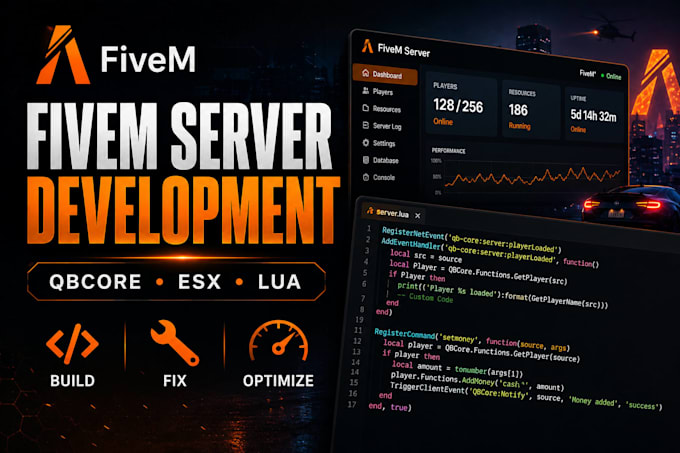Click the Resources 186 Running card
Image resolution: width=680 pixels, height=453 pixels.
(531, 109)
